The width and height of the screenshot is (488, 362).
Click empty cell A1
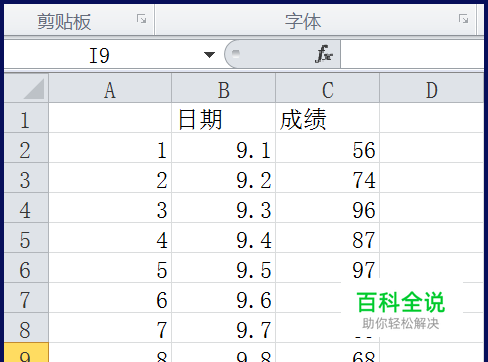pyautogui.click(x=110, y=118)
